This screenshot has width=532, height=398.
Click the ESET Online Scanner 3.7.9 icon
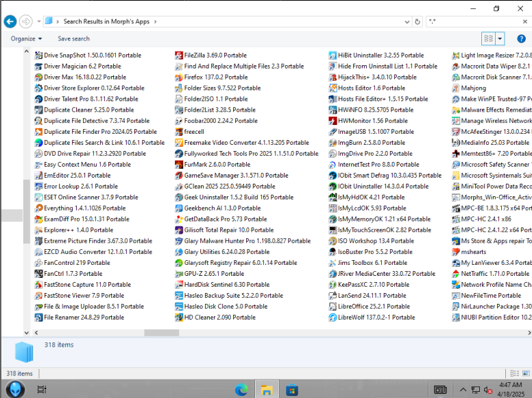point(38,198)
